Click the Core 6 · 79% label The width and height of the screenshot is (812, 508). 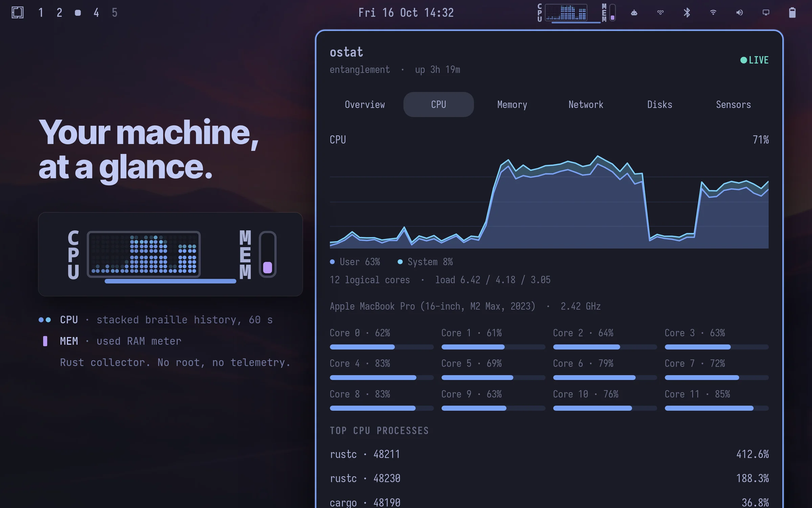(x=583, y=364)
